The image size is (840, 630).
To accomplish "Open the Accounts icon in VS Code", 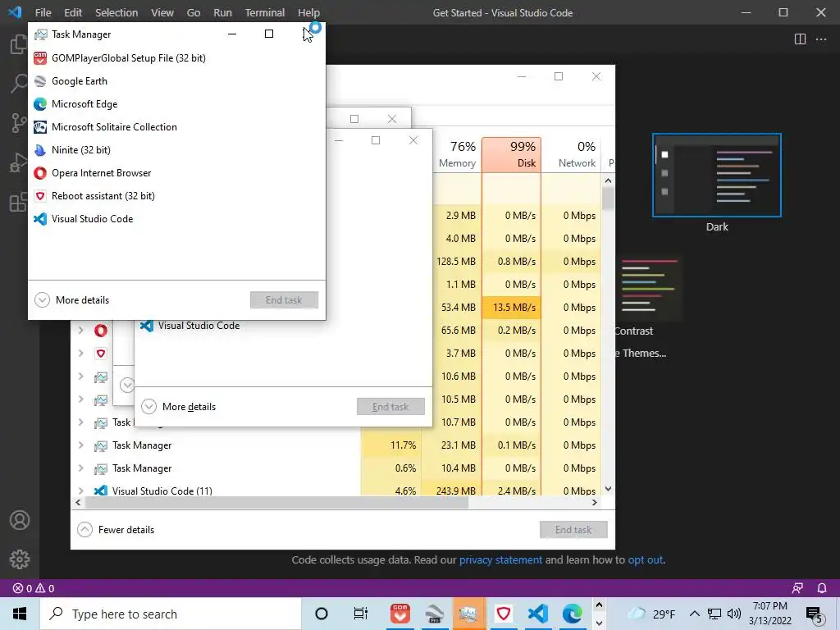I will [20, 520].
